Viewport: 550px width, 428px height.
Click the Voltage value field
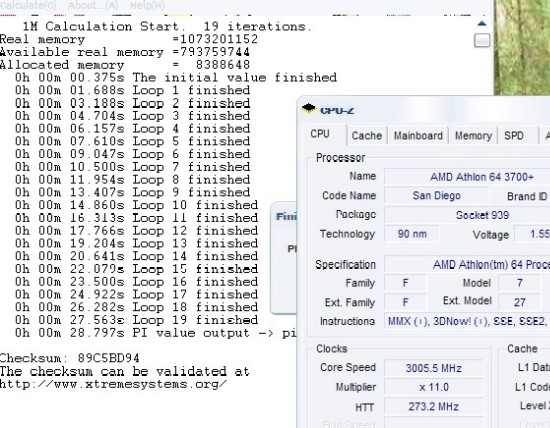pos(532,234)
